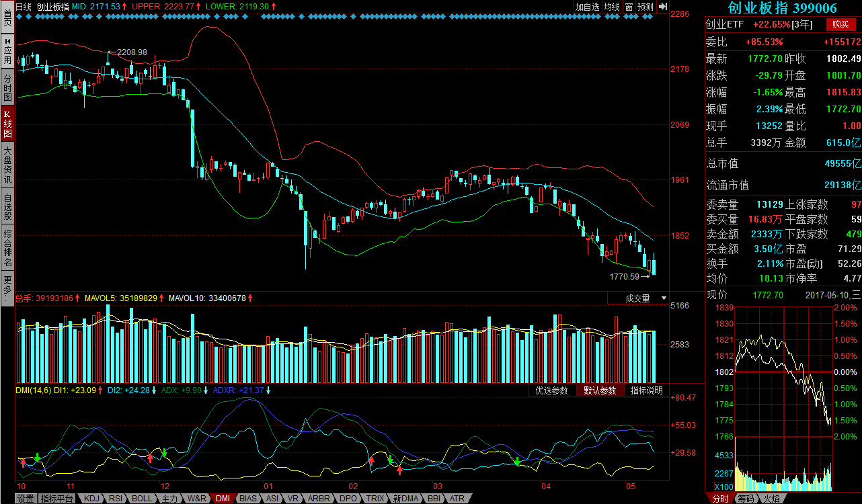This screenshot has width=862, height=504.
Task: Click the LOWER: 2119.30 value
Action: pos(237,6)
